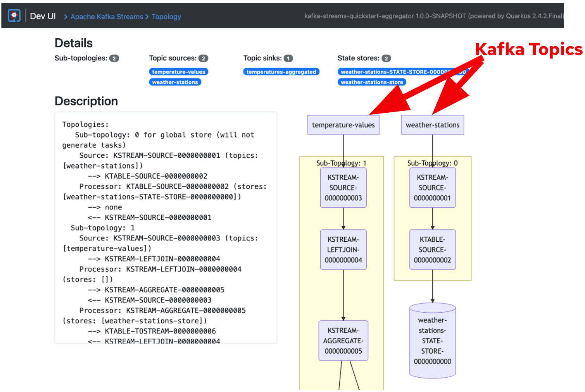Click the Sub-topologies count badge
The image size is (585, 392).
pyautogui.click(x=114, y=58)
